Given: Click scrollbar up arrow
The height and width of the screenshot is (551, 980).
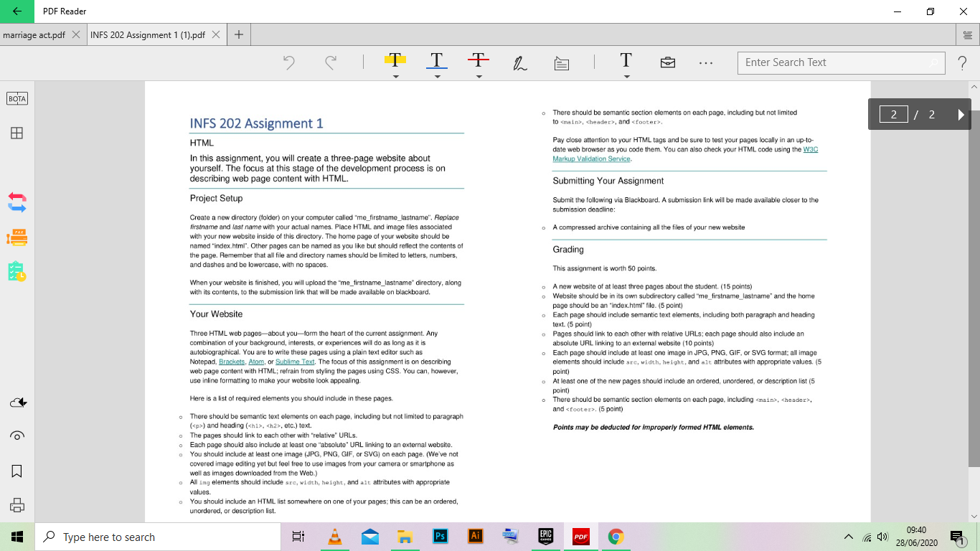Looking at the screenshot, I should point(974,86).
